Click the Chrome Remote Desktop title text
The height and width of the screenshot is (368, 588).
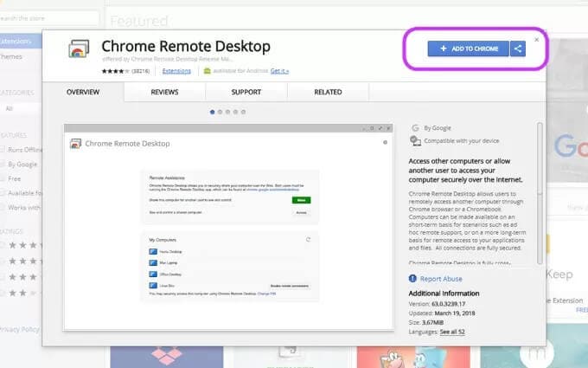pos(186,47)
